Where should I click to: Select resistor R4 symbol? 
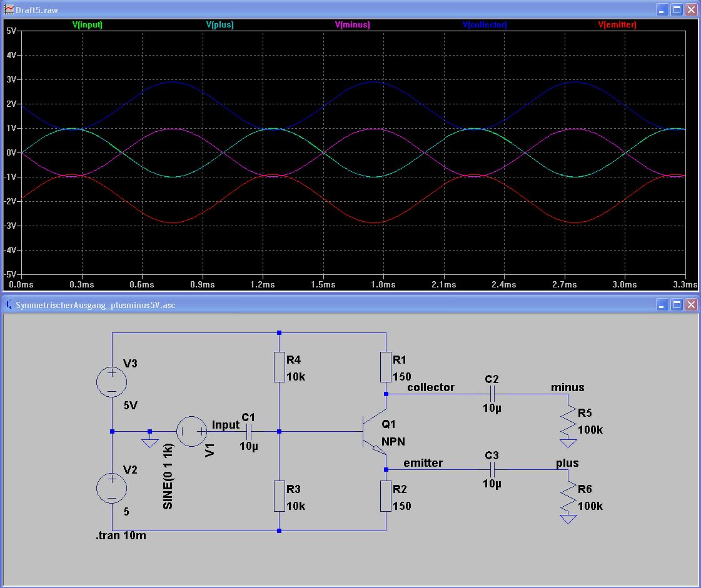(279, 367)
